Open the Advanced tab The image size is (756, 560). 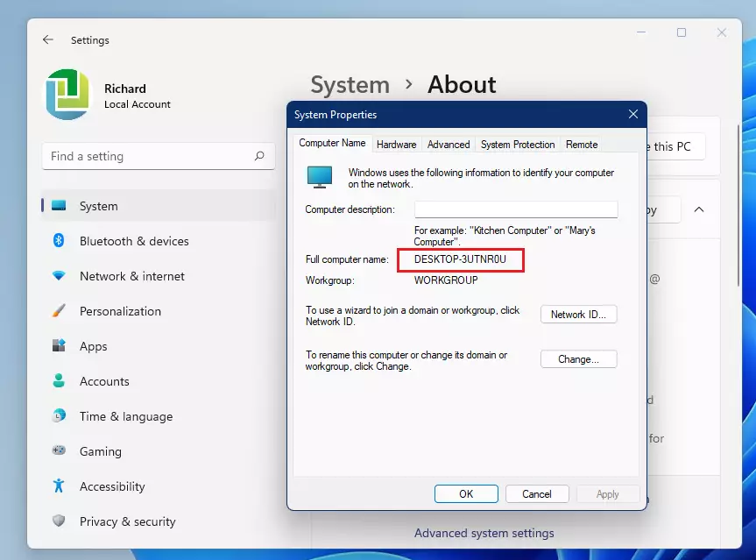pyautogui.click(x=449, y=145)
